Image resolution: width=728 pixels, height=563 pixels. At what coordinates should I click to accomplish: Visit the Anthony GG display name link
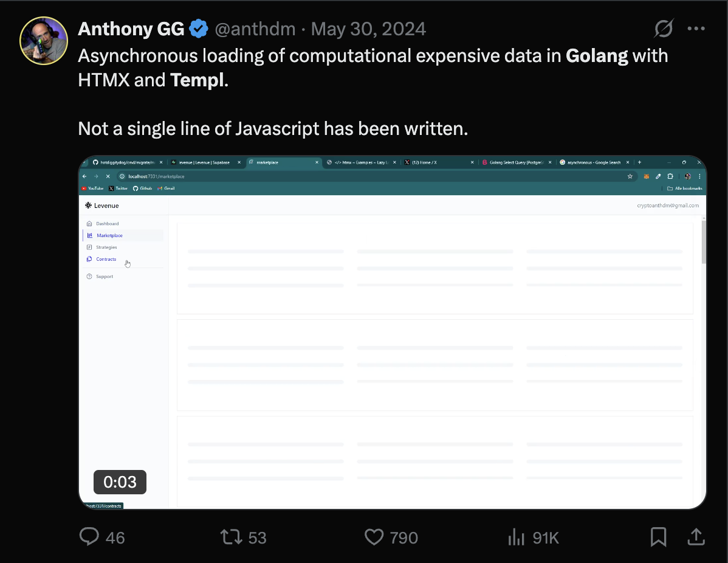click(131, 29)
